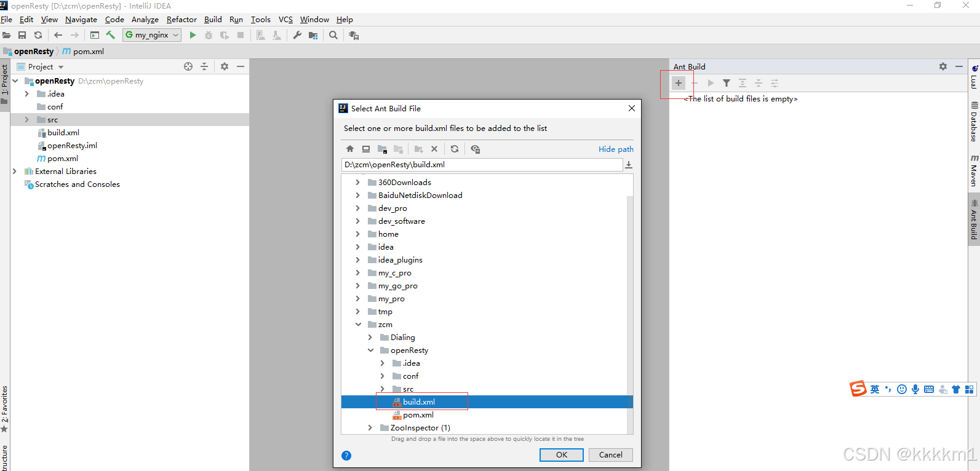The image size is (980, 471).
Task: Open the my_nginx run configuration dropdown
Action: (151, 35)
